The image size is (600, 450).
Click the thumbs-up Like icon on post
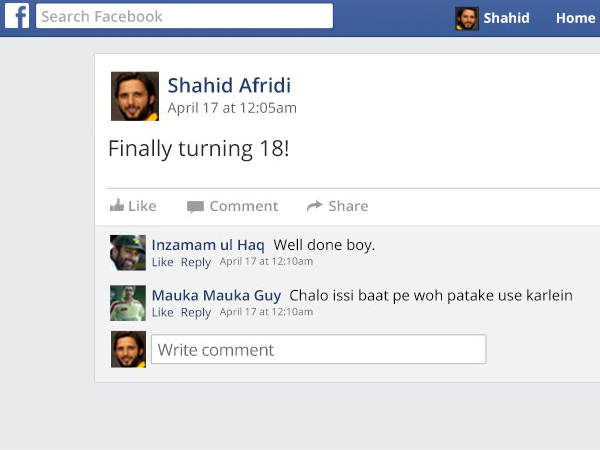point(117,206)
